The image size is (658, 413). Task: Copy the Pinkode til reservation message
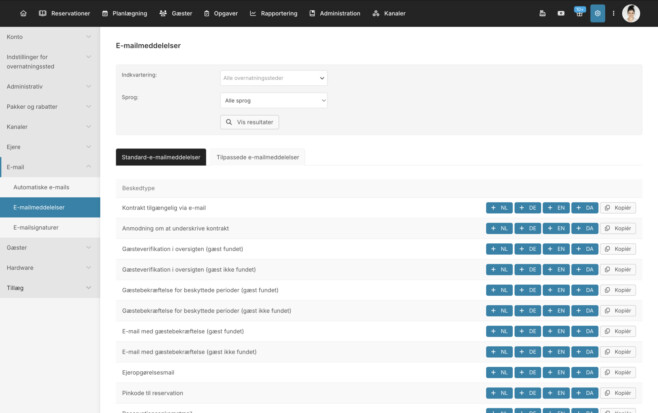point(618,393)
